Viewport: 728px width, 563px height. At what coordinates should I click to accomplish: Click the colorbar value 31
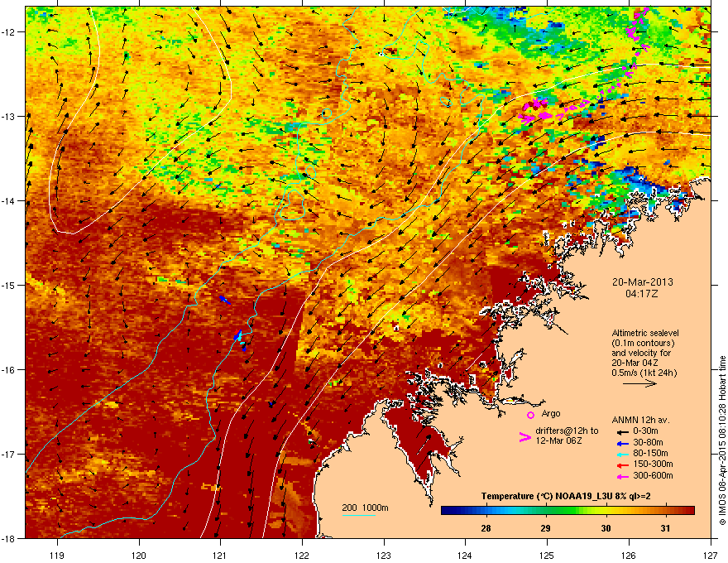[665, 528]
